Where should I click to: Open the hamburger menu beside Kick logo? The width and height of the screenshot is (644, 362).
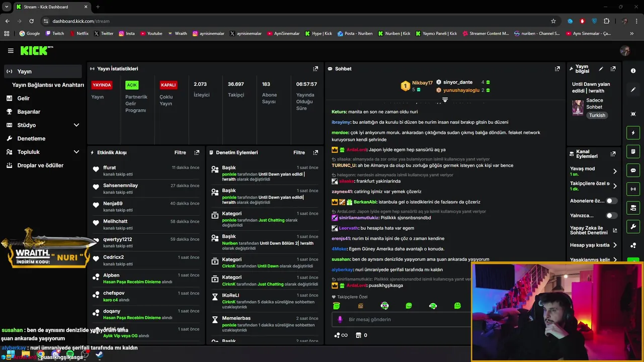[x=11, y=51]
